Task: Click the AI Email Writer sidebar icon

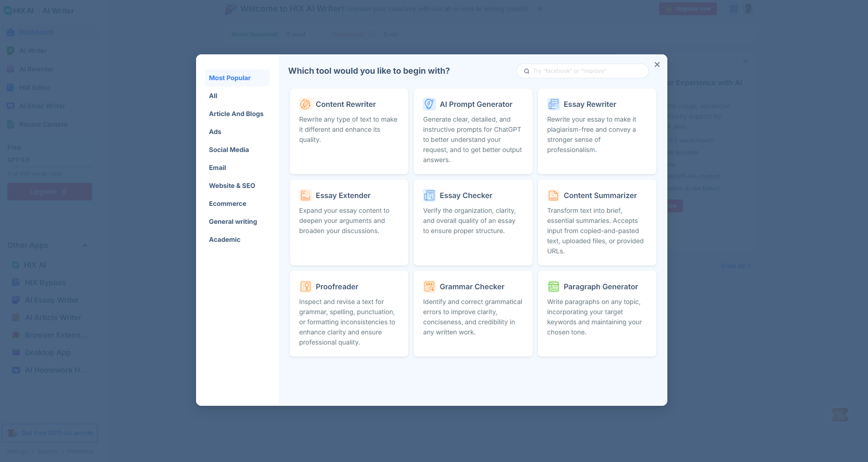Action: pos(11,106)
